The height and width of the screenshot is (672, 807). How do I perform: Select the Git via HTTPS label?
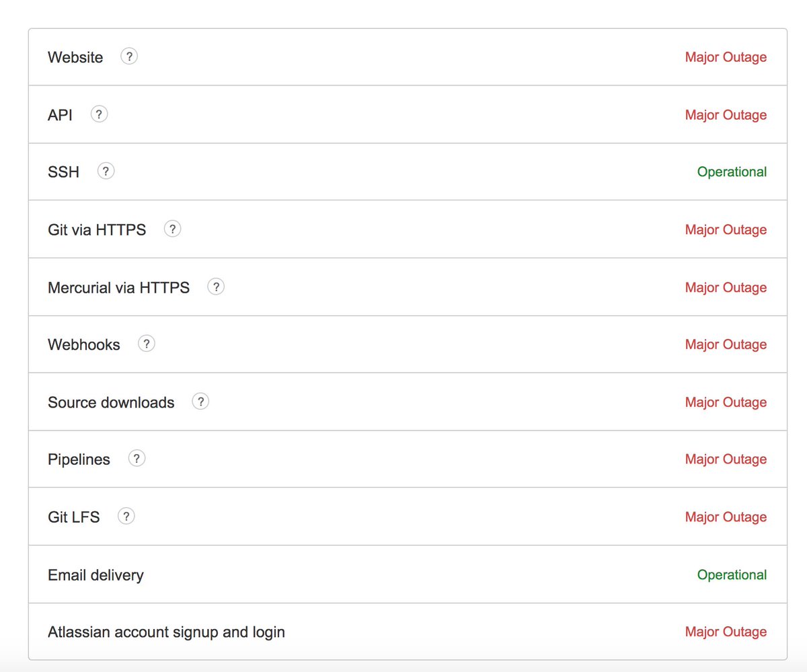[97, 230]
